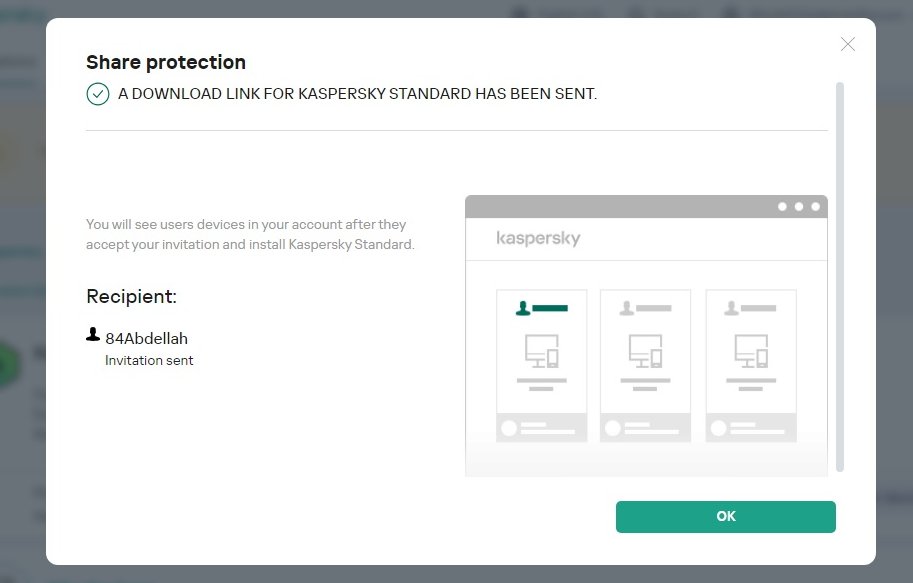Click the green success checkmark icon
This screenshot has width=913, height=583.
[97, 94]
